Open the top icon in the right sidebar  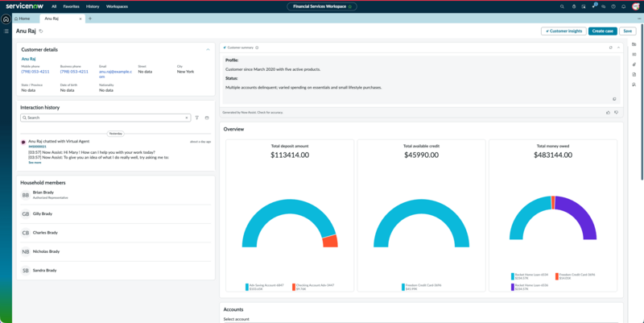click(634, 44)
